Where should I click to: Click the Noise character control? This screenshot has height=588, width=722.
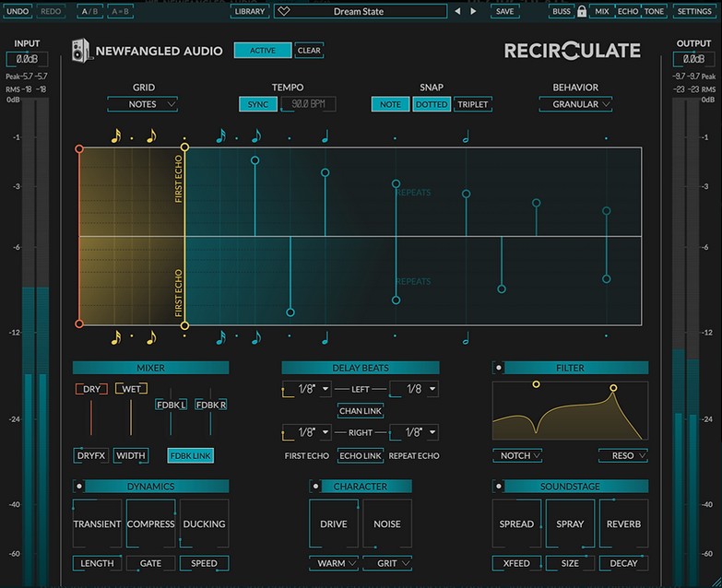point(387,523)
